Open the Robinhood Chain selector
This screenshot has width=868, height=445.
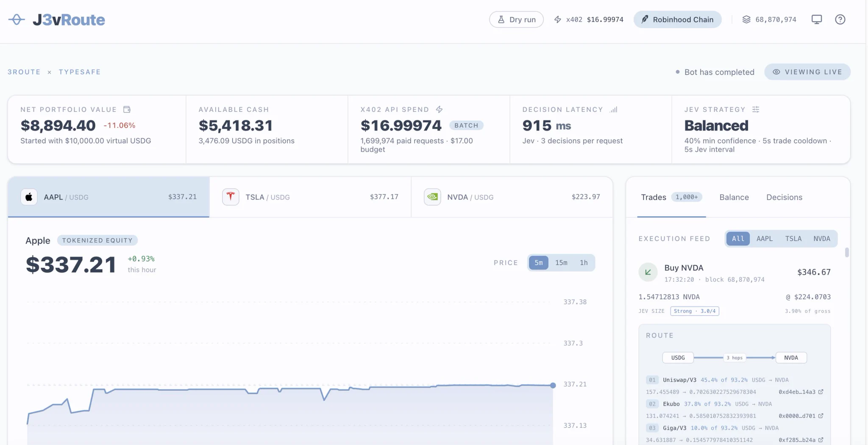click(677, 19)
